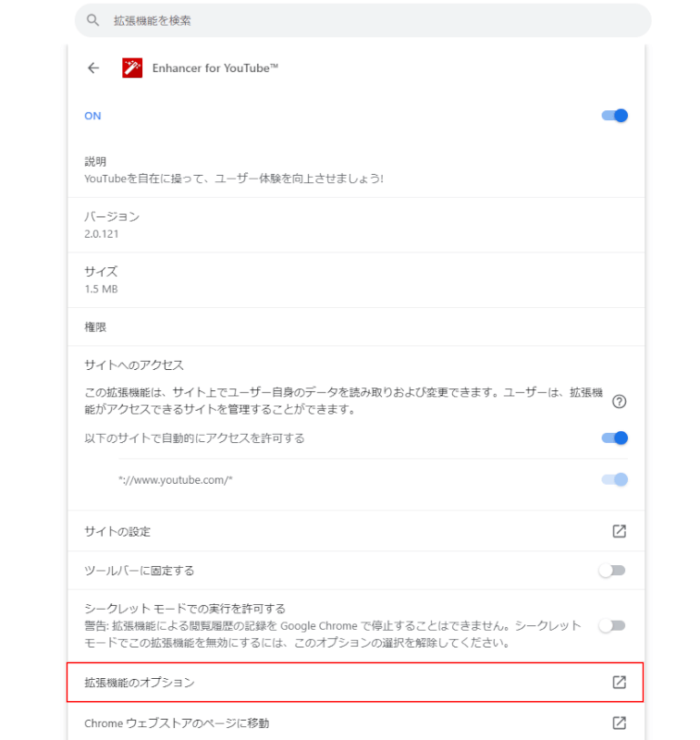Click the サイズ label

(x=101, y=271)
